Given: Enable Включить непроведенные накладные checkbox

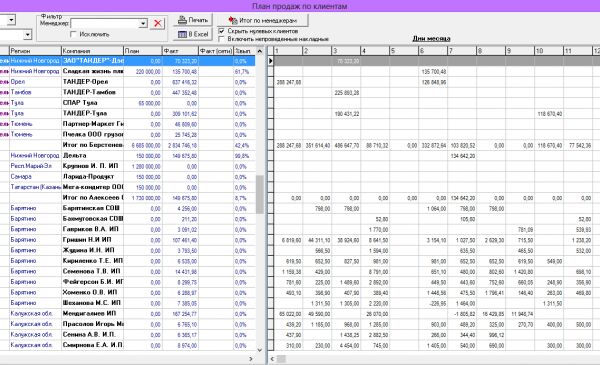Looking at the screenshot, I should 221,39.
